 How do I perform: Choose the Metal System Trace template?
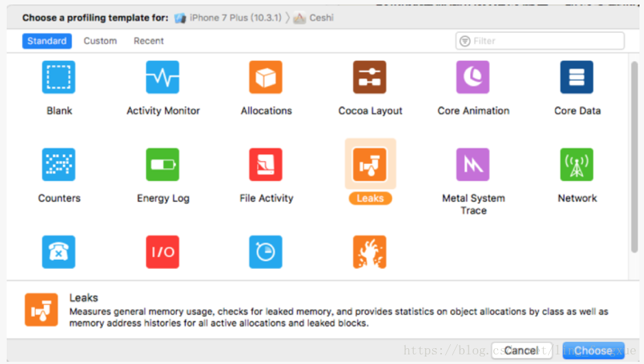coord(473,165)
